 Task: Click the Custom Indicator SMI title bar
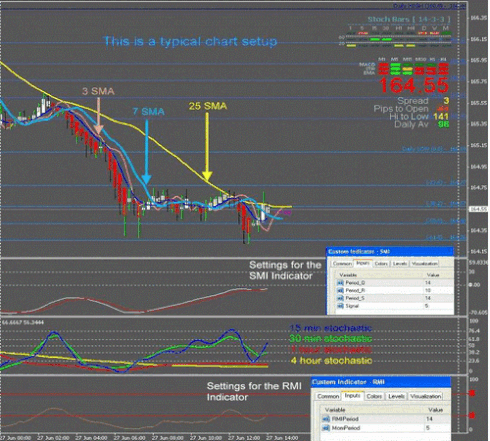[390, 252]
